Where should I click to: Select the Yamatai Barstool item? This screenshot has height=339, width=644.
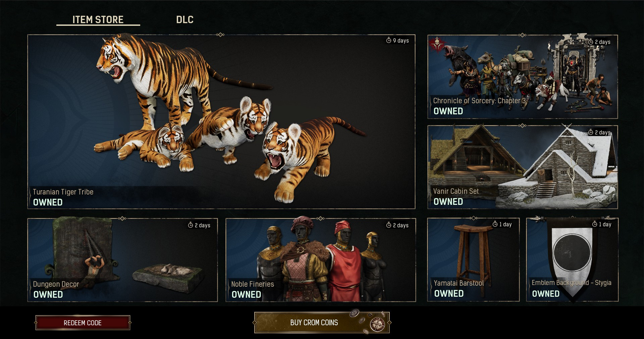[x=473, y=260]
